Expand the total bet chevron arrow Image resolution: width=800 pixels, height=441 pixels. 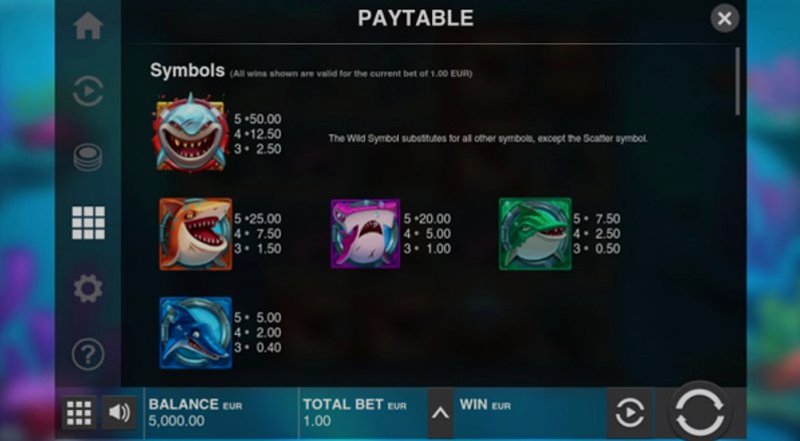440,412
